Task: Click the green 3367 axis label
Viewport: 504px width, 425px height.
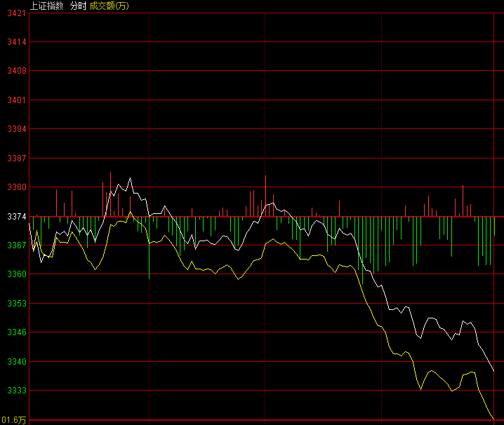Action: [x=16, y=245]
